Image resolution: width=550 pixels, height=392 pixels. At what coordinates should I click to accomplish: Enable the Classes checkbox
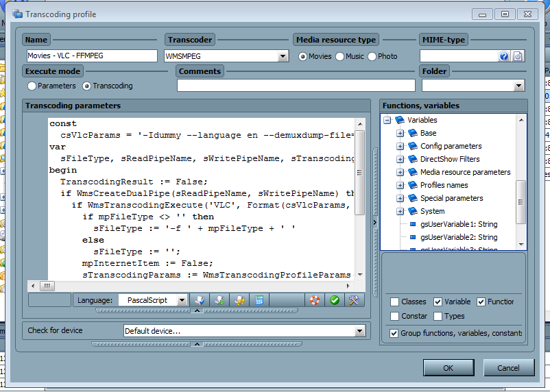click(x=394, y=302)
